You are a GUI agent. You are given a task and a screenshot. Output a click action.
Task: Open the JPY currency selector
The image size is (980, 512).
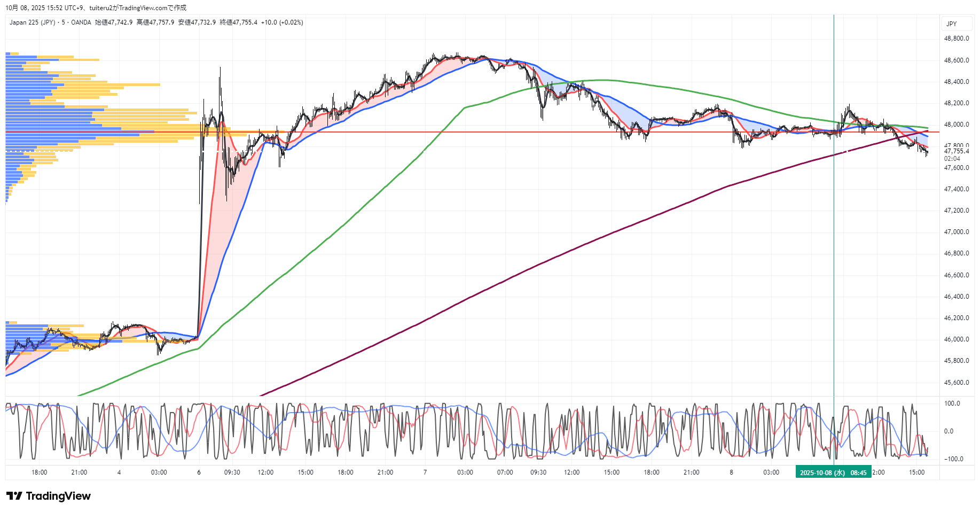click(951, 24)
